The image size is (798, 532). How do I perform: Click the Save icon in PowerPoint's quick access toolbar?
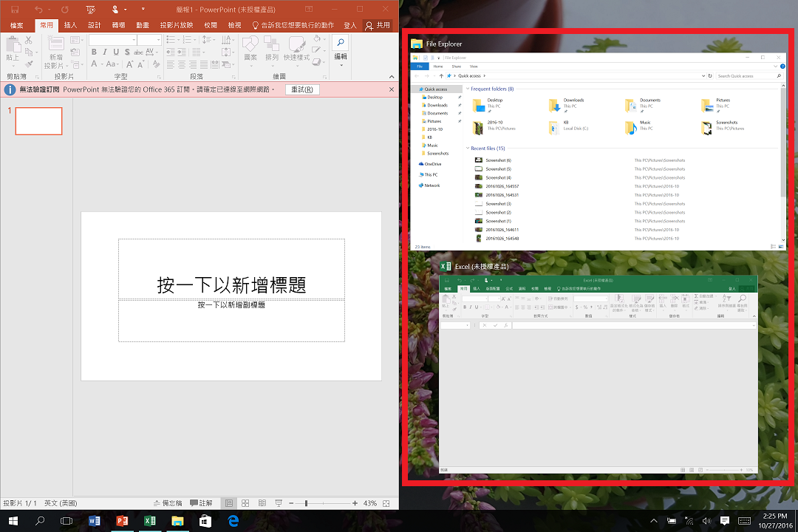tap(15, 9)
